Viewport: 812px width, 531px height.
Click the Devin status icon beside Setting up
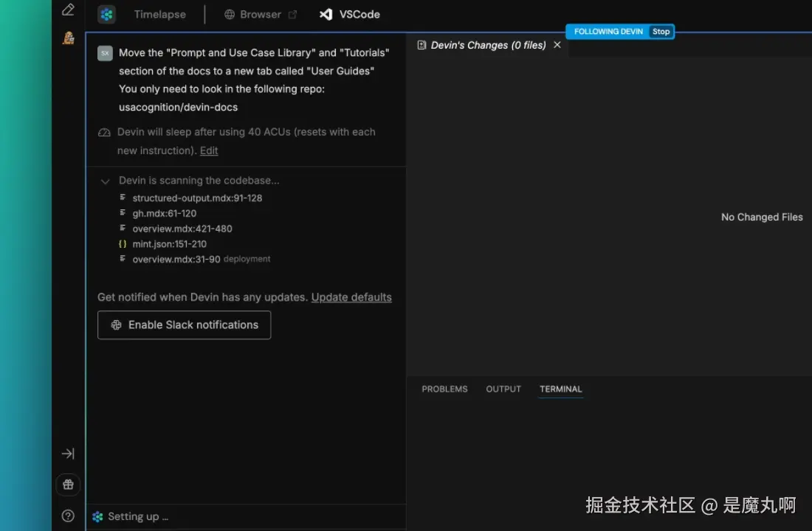(x=97, y=516)
